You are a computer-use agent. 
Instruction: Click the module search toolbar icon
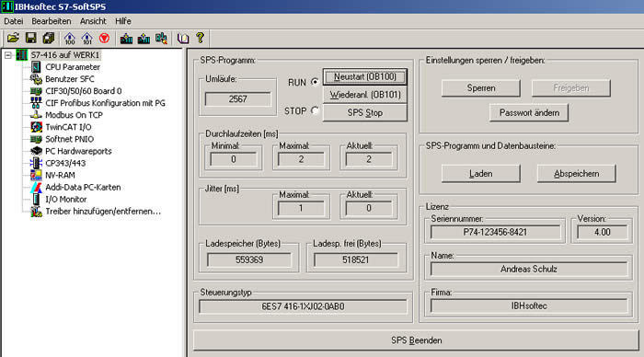coord(161,39)
